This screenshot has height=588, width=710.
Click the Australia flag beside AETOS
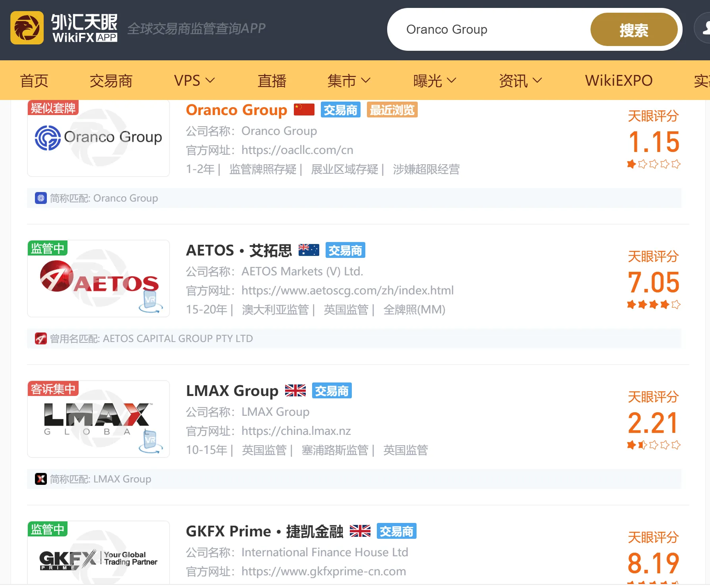click(x=309, y=250)
